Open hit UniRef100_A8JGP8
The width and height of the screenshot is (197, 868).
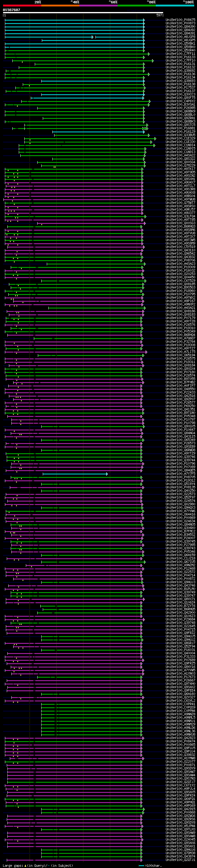tap(180, 37)
